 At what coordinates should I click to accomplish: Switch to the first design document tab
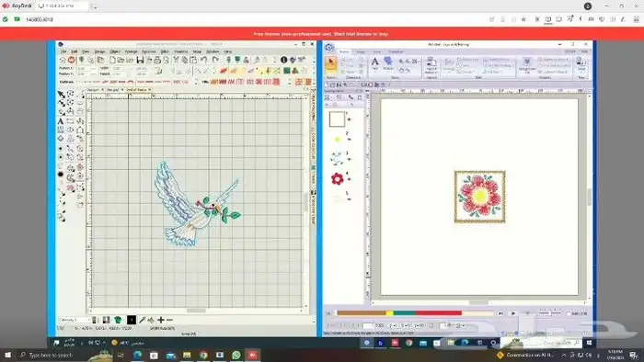coord(95,89)
